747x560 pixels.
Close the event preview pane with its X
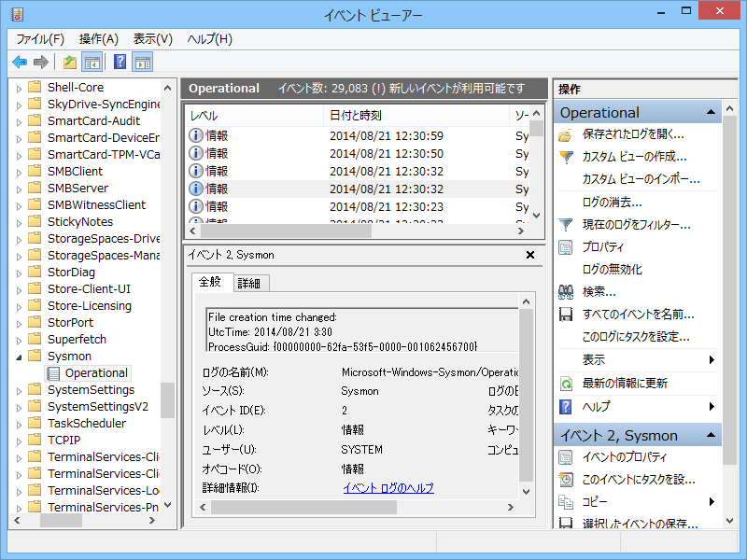click(x=530, y=254)
